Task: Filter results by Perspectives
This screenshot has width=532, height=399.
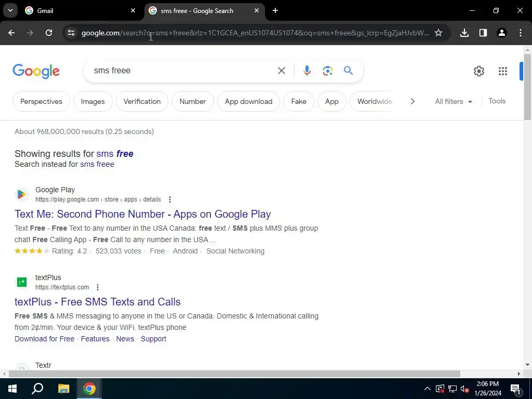Action: (42, 101)
